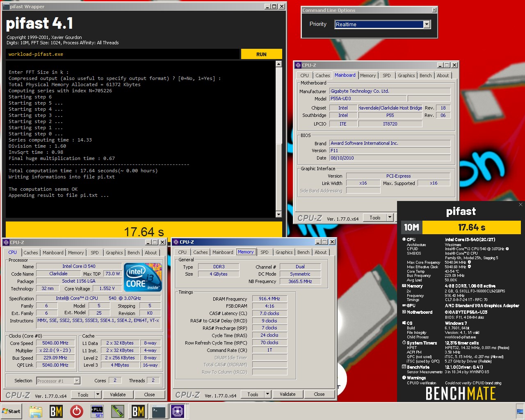The height and width of the screenshot is (420, 525).
Task: Click the Core Speed 5040.00 MHz value
Action: point(55,343)
